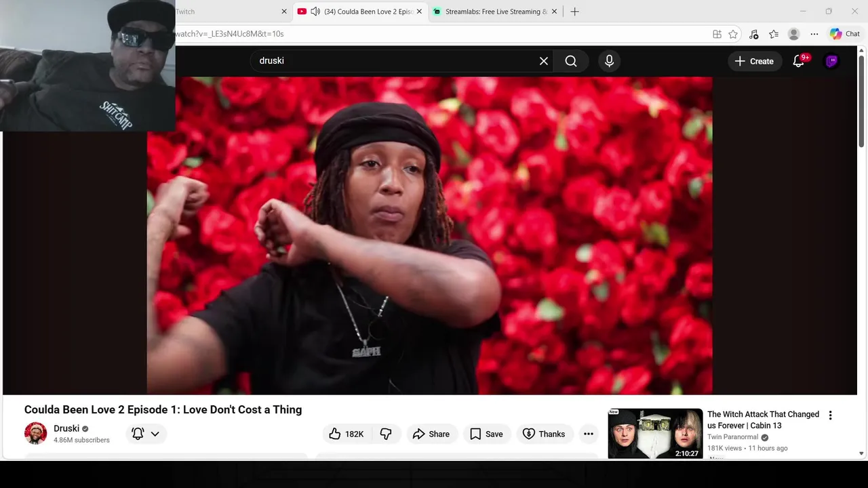This screenshot has width=868, height=488.
Task: Switch to Coulda Been Love 2 tab
Action: coord(368,12)
